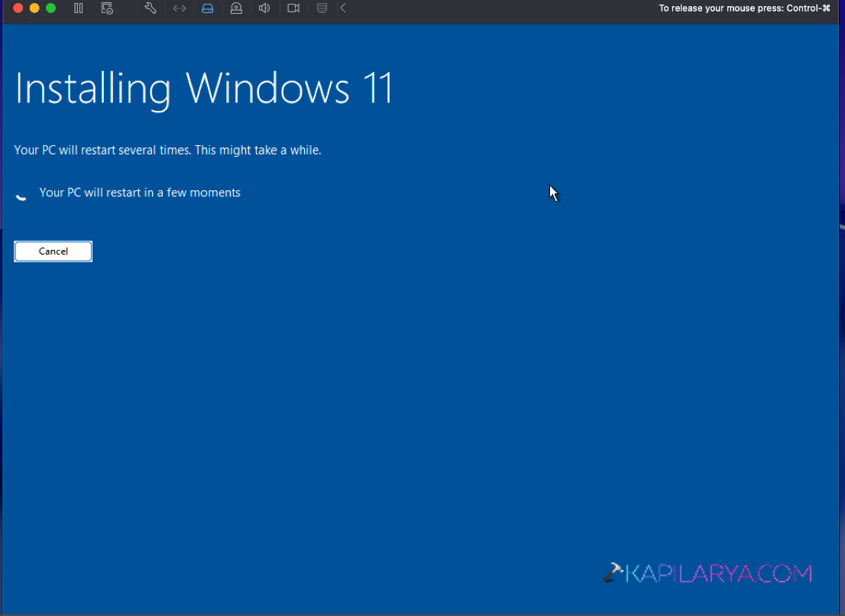Screen dimensions: 845x616
Task: Collapse the toolbar using the right chevron
Action: click(342, 8)
